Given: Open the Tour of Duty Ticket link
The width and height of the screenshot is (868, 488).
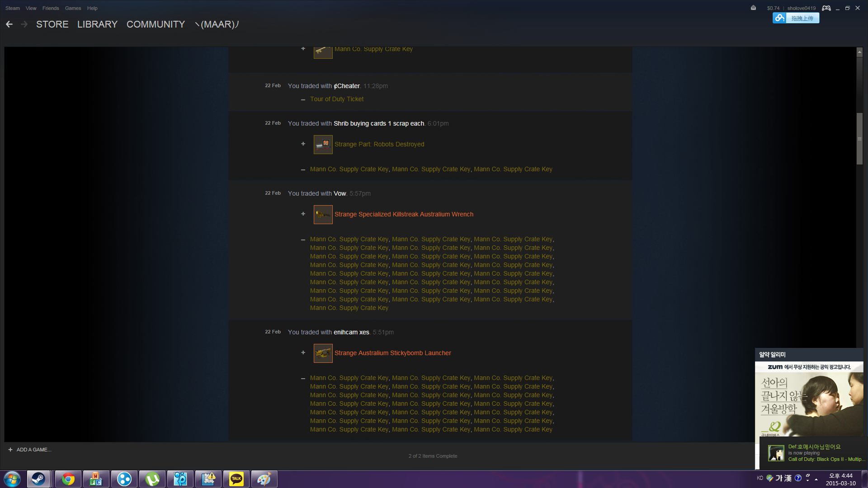Looking at the screenshot, I should point(336,99).
